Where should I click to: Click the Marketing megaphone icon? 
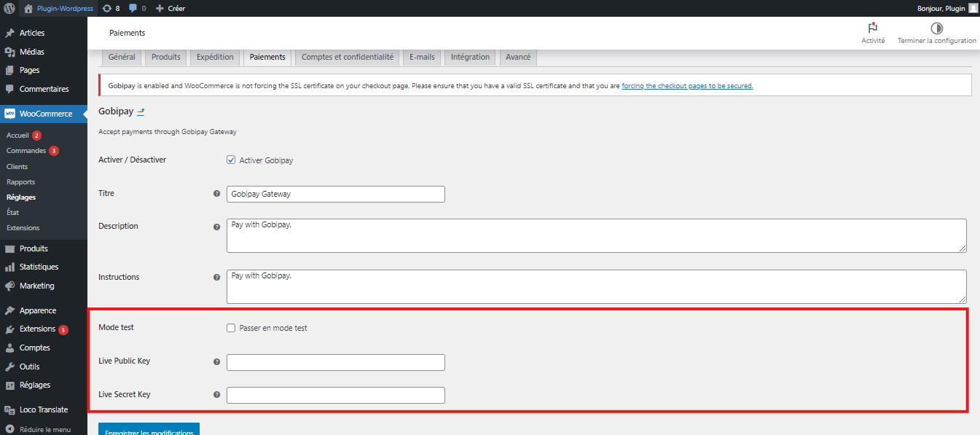coord(10,286)
